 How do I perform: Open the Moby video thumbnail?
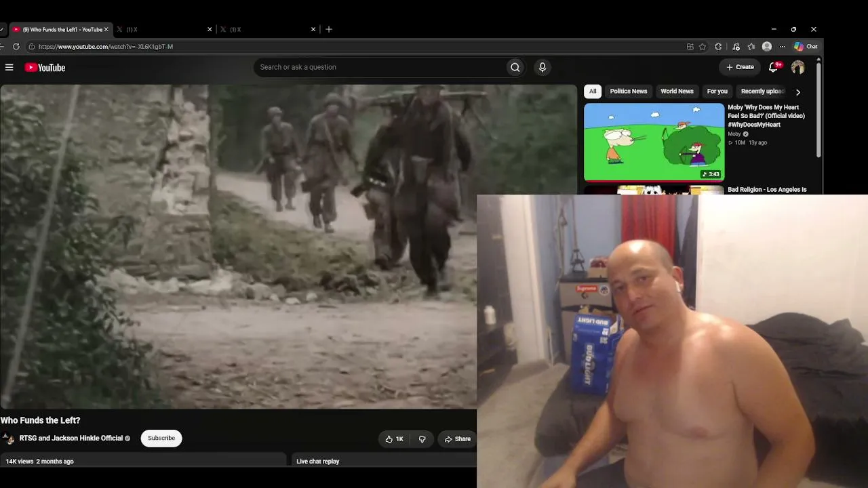pyautogui.click(x=654, y=142)
